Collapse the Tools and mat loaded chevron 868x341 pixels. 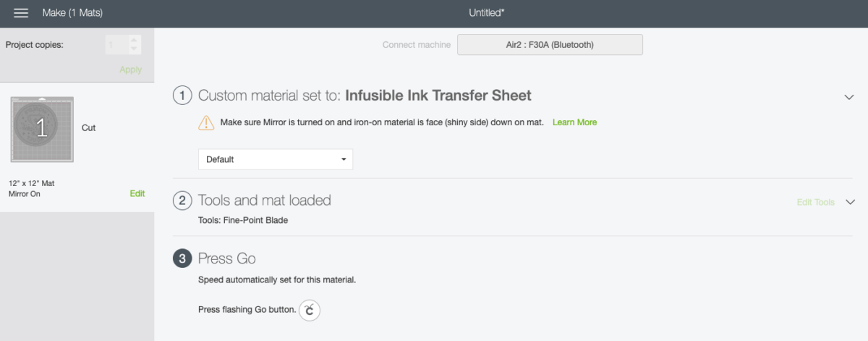click(x=850, y=202)
